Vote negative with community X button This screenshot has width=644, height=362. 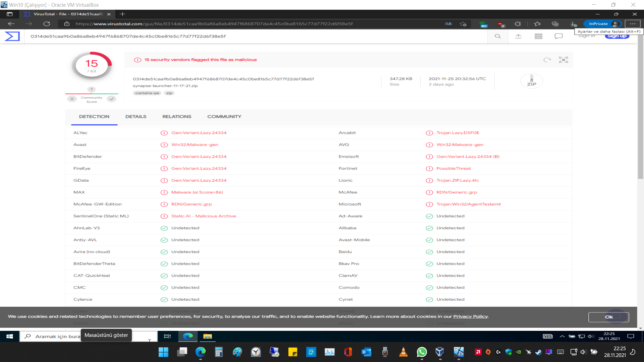click(72, 99)
